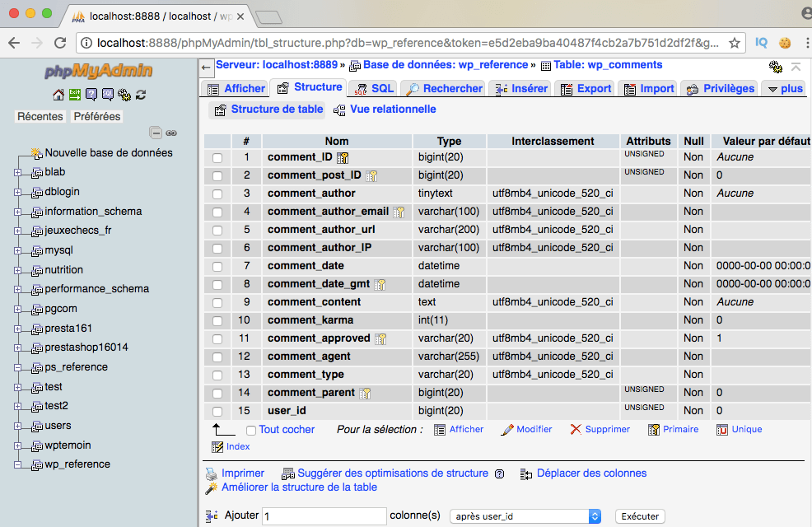
Task: Open the Export tab
Action: tap(586, 89)
